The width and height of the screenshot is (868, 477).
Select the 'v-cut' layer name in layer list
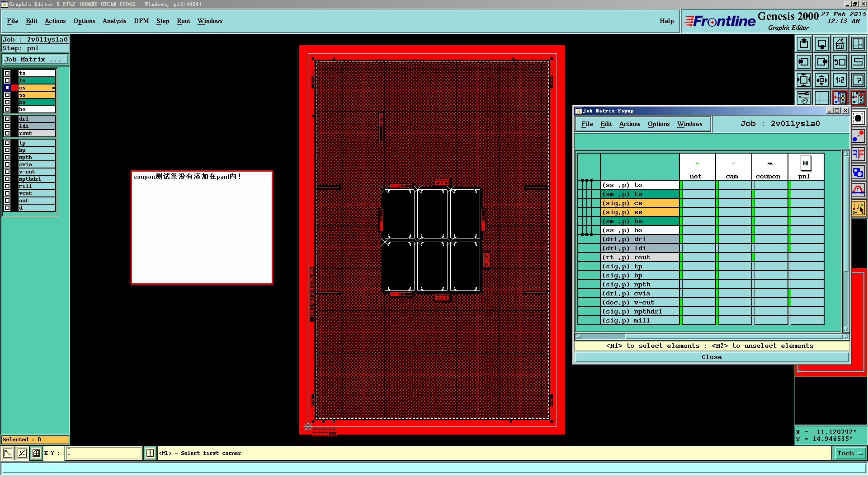click(37, 172)
